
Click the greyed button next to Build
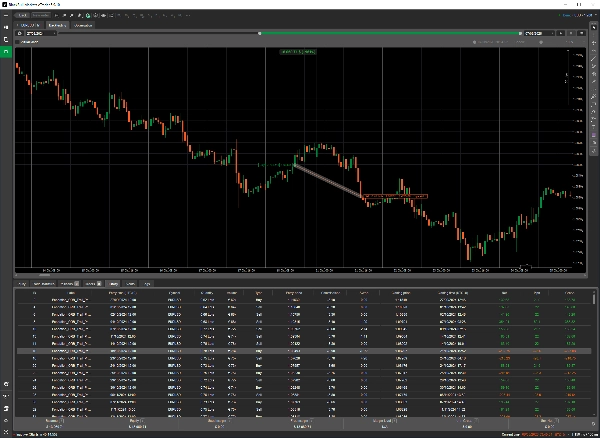tap(40, 15)
